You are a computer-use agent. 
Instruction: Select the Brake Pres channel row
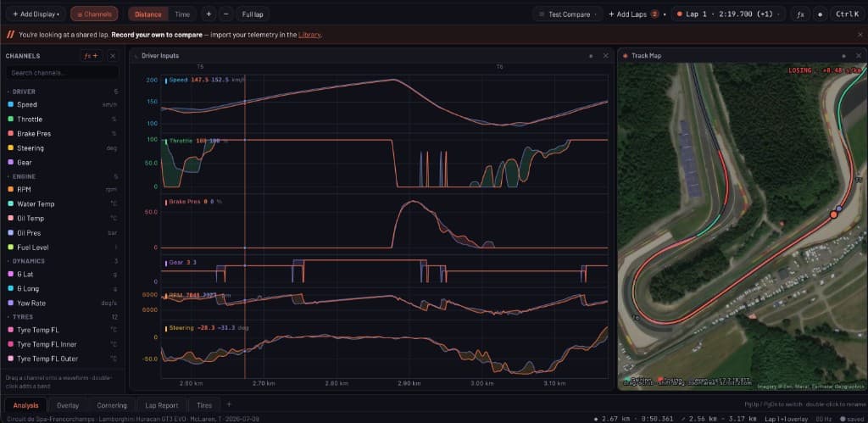[62, 133]
